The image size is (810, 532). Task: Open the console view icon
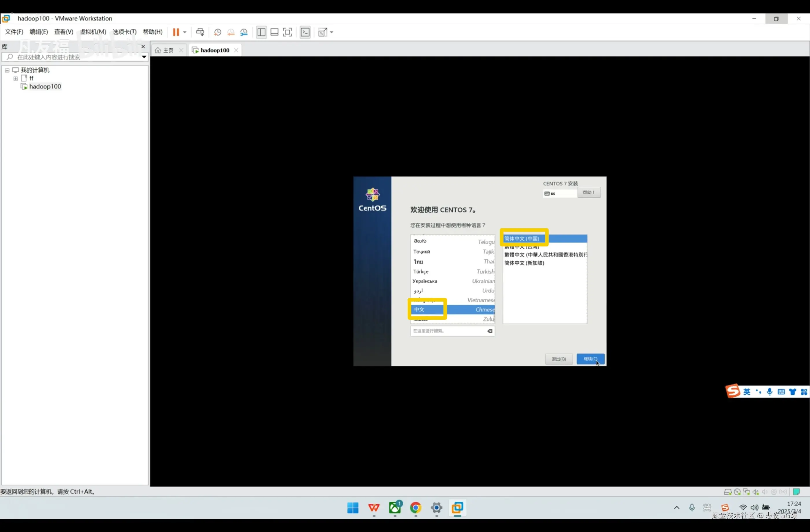tap(305, 32)
